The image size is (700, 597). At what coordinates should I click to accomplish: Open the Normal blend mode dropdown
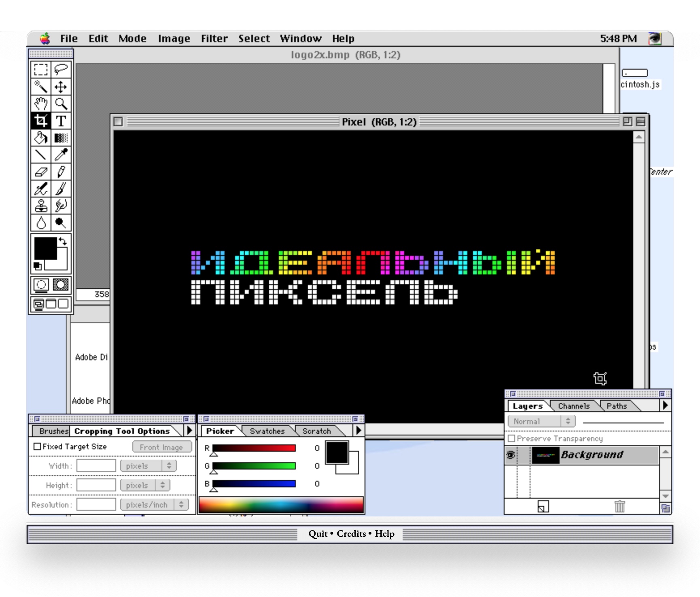(x=541, y=421)
